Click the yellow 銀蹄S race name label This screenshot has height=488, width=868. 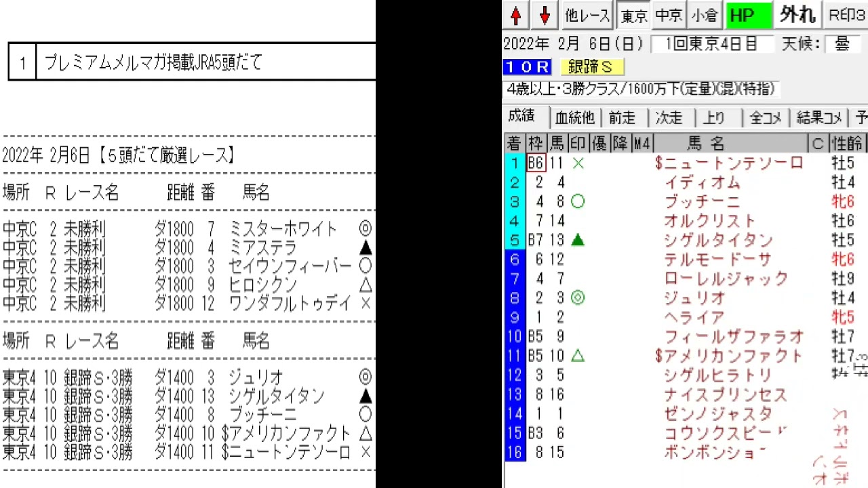(591, 67)
